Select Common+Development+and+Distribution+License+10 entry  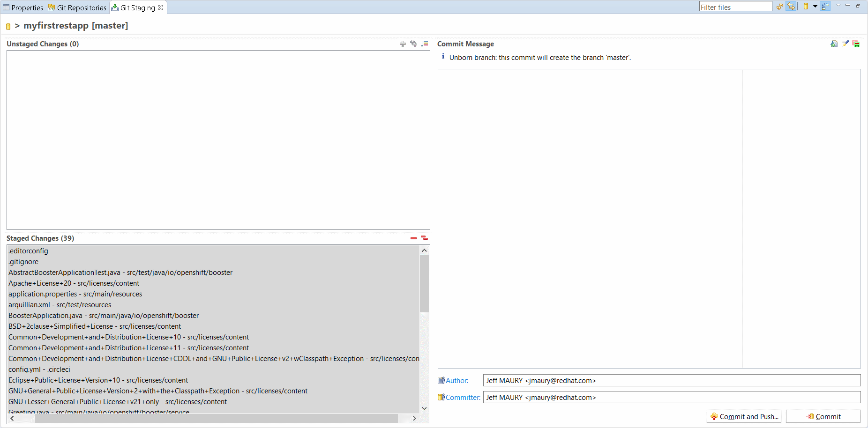213,337
